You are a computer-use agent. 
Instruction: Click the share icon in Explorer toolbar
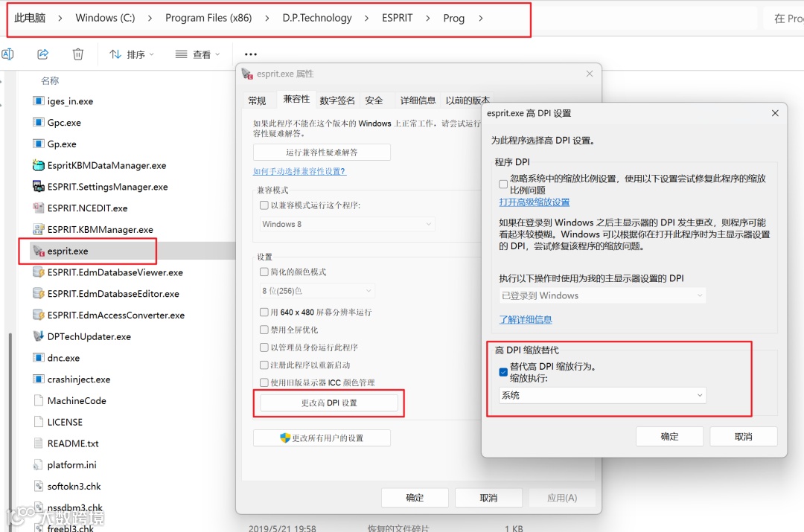(x=43, y=54)
